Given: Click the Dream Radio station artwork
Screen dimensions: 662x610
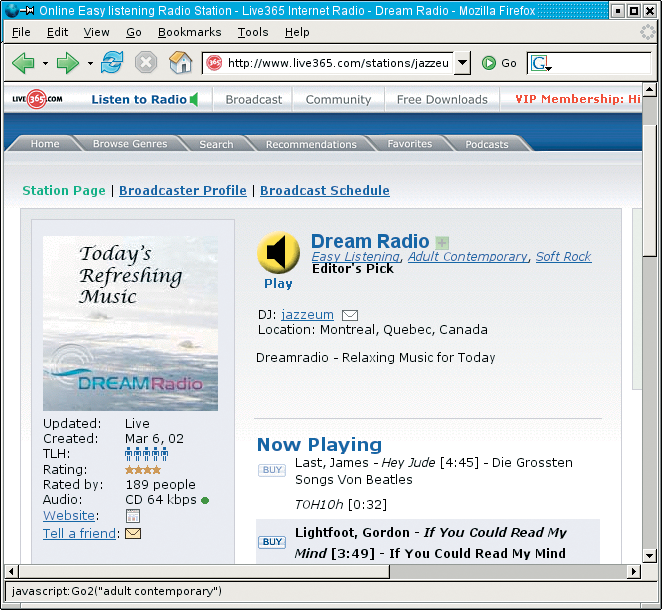Looking at the screenshot, I should pos(130,323).
